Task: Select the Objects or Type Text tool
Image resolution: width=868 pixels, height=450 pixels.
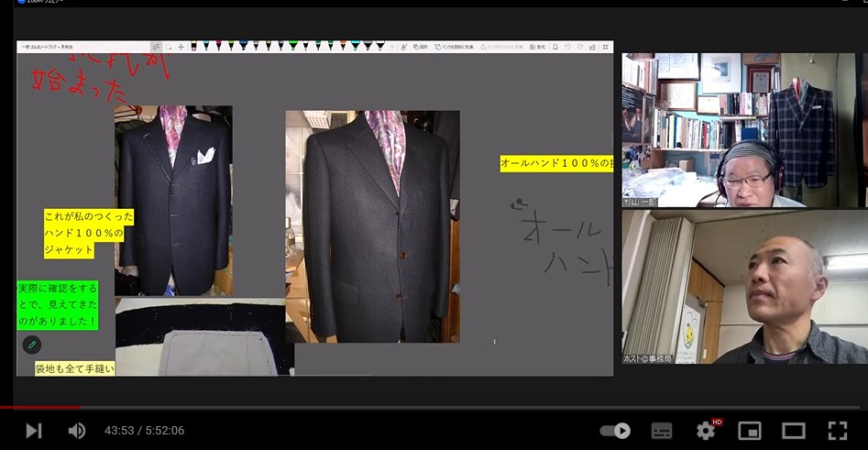Action: tap(156, 47)
